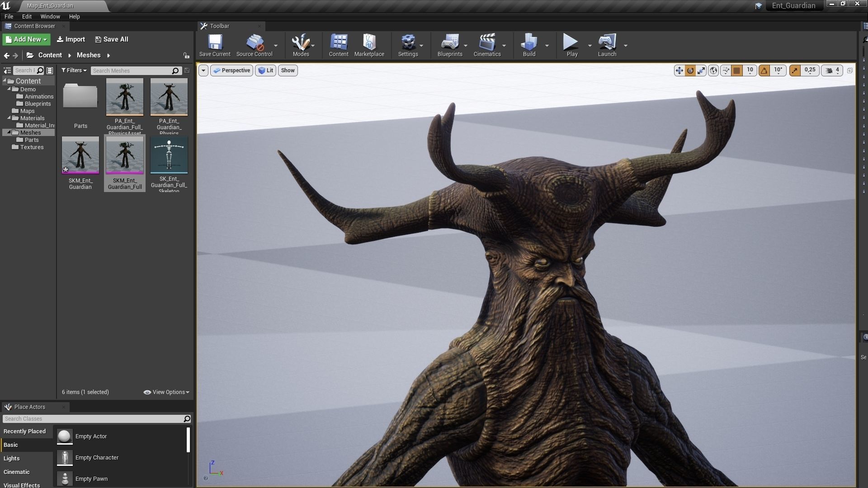The width and height of the screenshot is (868, 488).
Task: Click the maximize viewport icon
Action: 849,70
